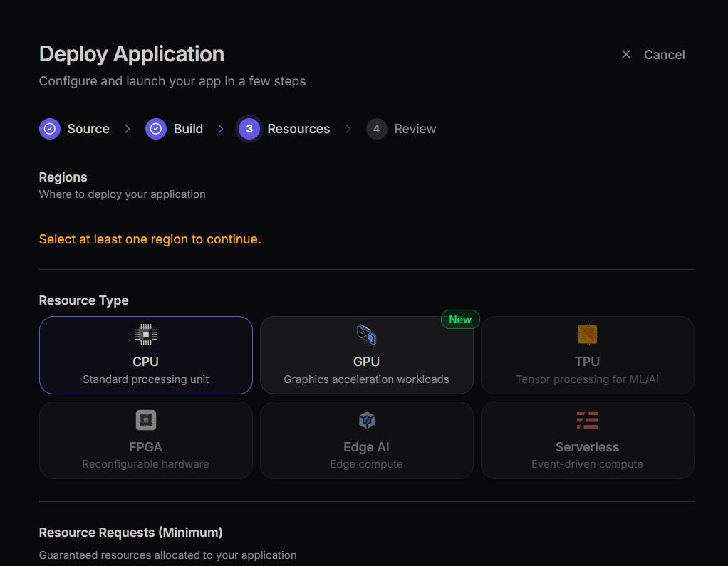Click the Edge AI cube icon
The width and height of the screenshot is (728, 566).
coord(366,419)
